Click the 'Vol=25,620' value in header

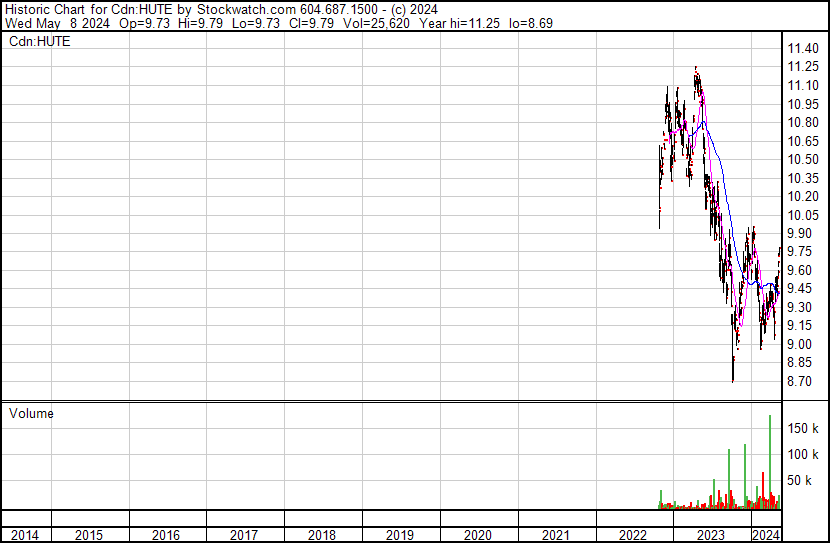376,23
